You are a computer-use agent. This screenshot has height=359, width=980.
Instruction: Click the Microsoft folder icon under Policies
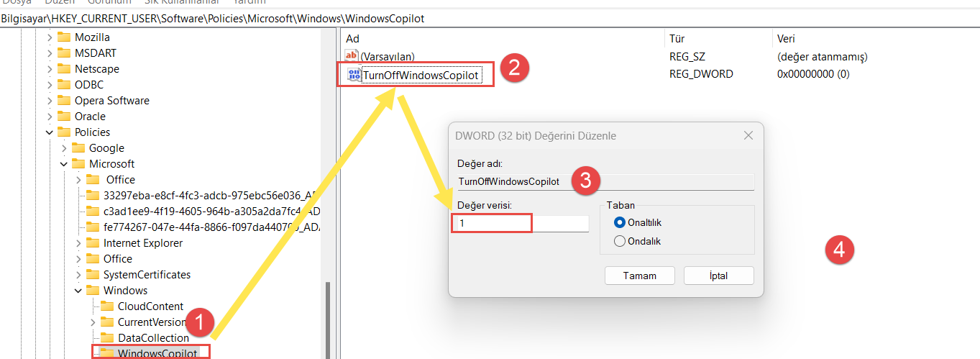click(x=78, y=164)
